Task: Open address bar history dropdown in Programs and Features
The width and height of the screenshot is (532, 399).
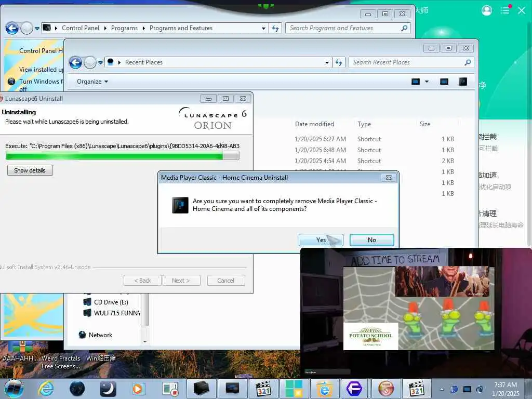Action: click(x=263, y=29)
